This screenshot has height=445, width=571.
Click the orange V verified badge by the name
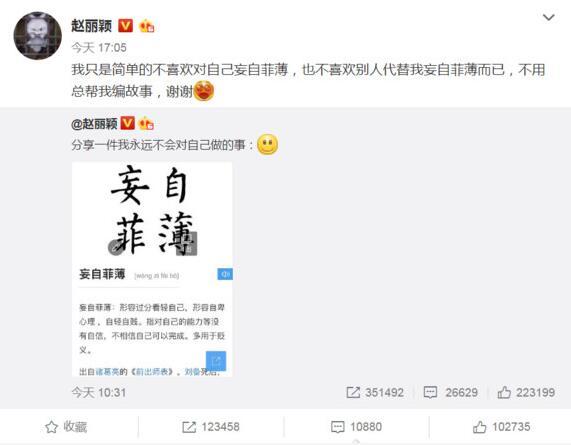tap(125, 25)
